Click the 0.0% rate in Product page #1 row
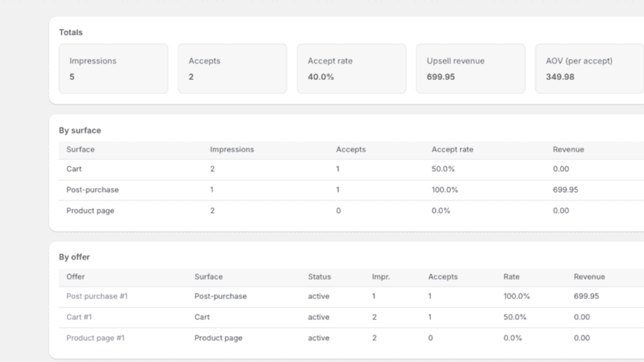The width and height of the screenshot is (644, 362). (513, 338)
